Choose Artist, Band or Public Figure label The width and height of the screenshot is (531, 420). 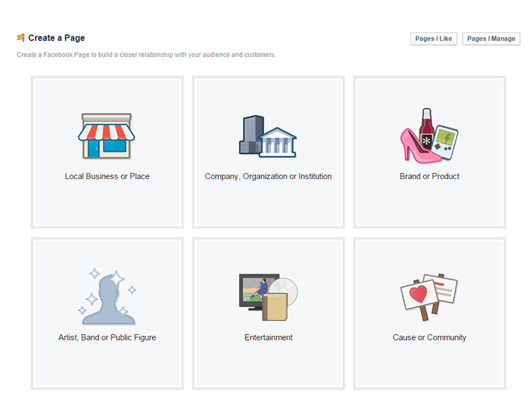coord(107,337)
